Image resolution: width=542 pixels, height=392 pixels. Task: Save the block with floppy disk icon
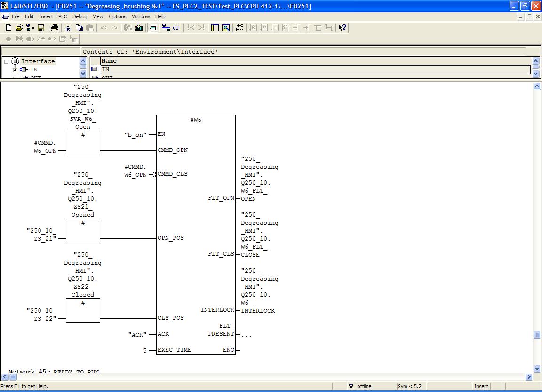coord(41,28)
